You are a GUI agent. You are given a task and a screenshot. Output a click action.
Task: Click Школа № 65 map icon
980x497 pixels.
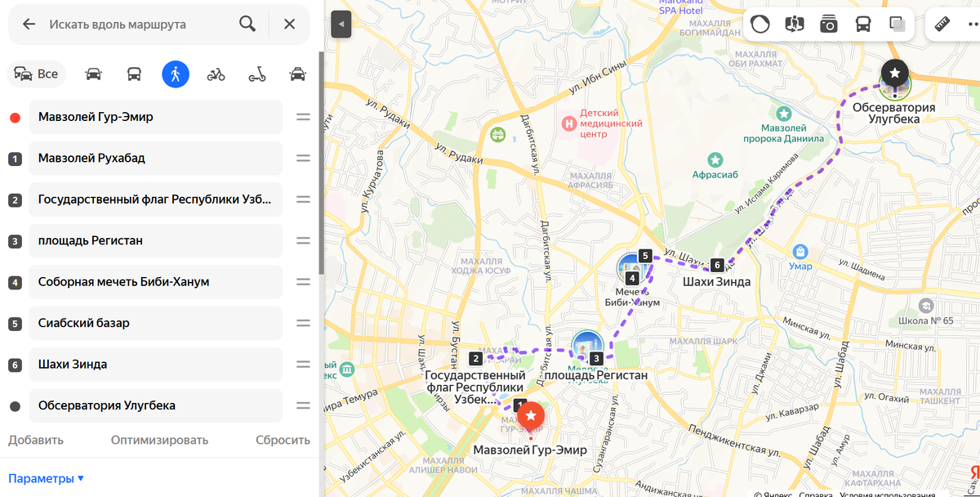[925, 306]
